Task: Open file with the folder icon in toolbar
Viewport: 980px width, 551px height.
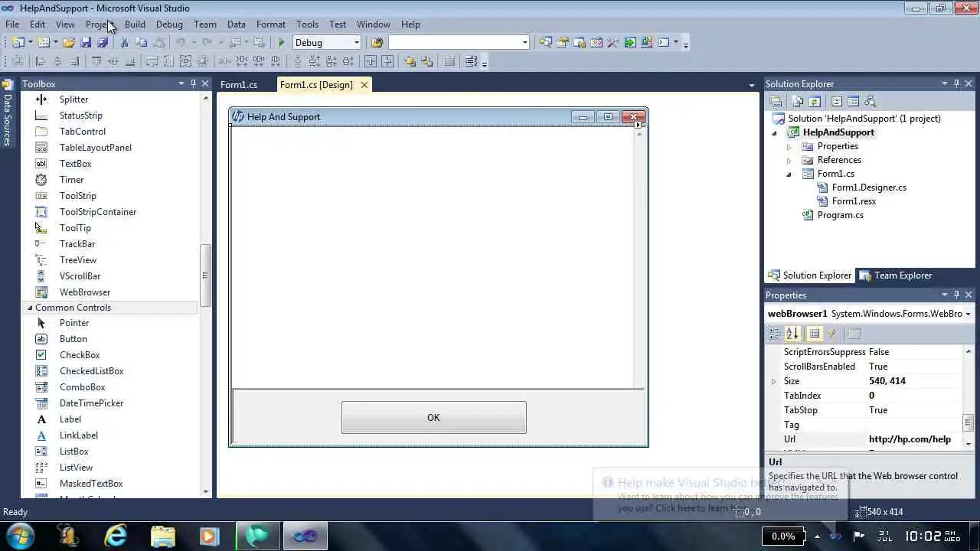Action: point(68,43)
